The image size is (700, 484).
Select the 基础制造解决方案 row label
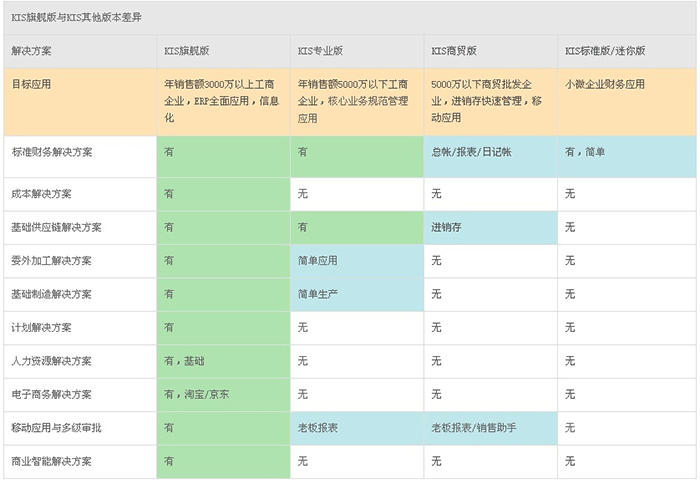(x=51, y=294)
